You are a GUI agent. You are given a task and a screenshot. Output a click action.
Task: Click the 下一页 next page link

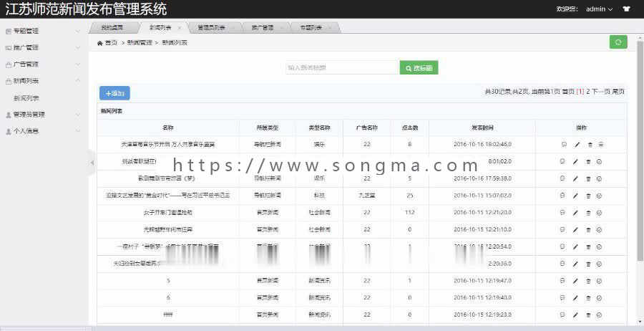601,92
